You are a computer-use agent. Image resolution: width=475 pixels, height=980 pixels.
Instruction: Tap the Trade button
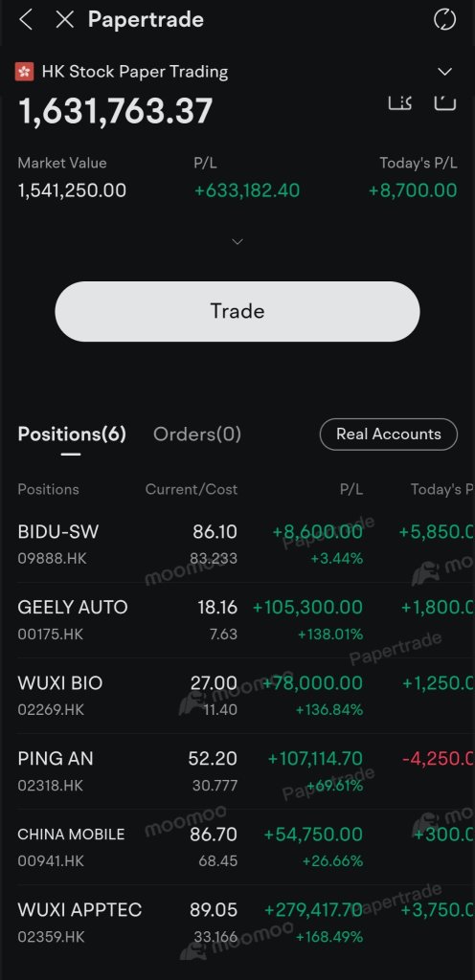coord(237,311)
